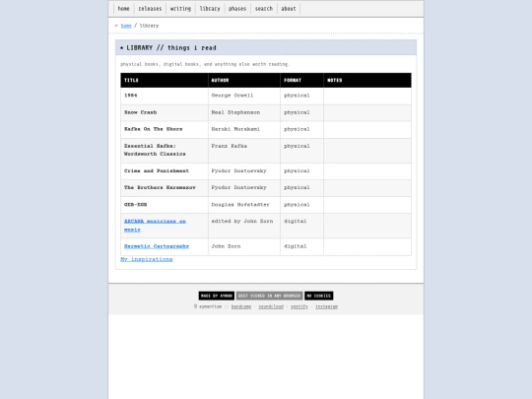Image resolution: width=532 pixels, height=399 pixels.
Task: Open the bandcamp footer link
Action: click(241, 306)
